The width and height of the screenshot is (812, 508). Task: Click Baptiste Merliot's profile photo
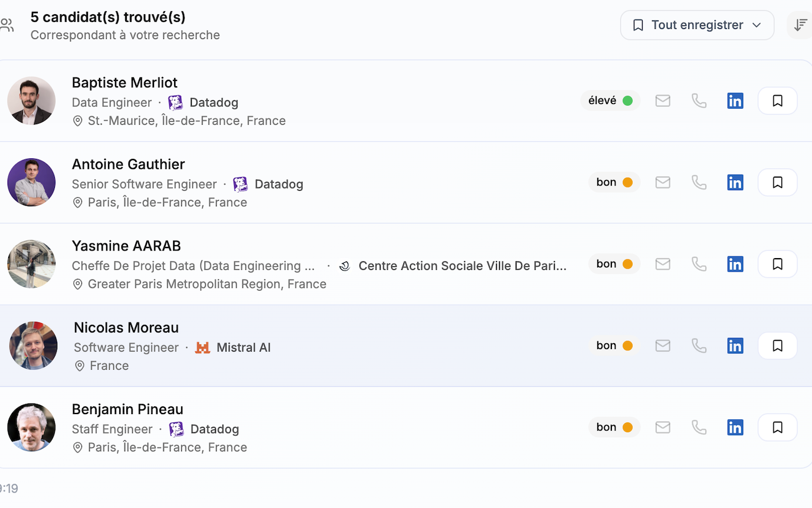(31, 100)
